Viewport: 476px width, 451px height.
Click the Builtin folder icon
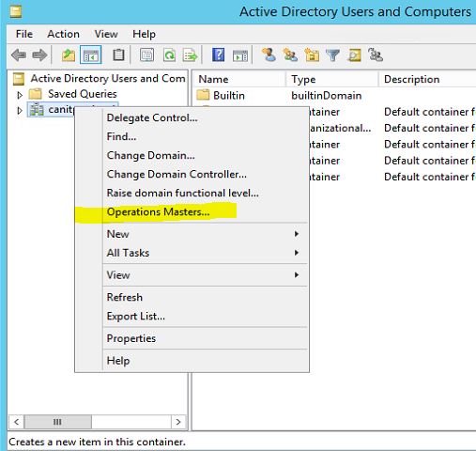point(203,95)
